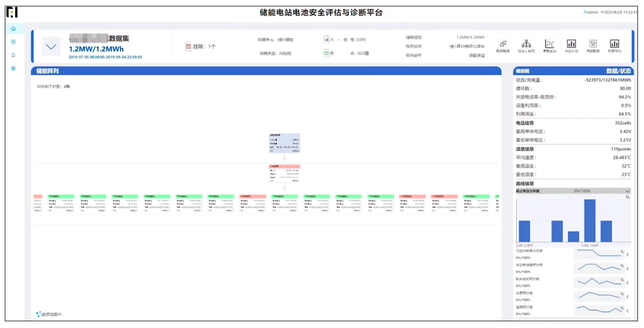The image size is (644, 328).
Task: Collapse the 截止电压分布图 chevron
Action: 627,191
